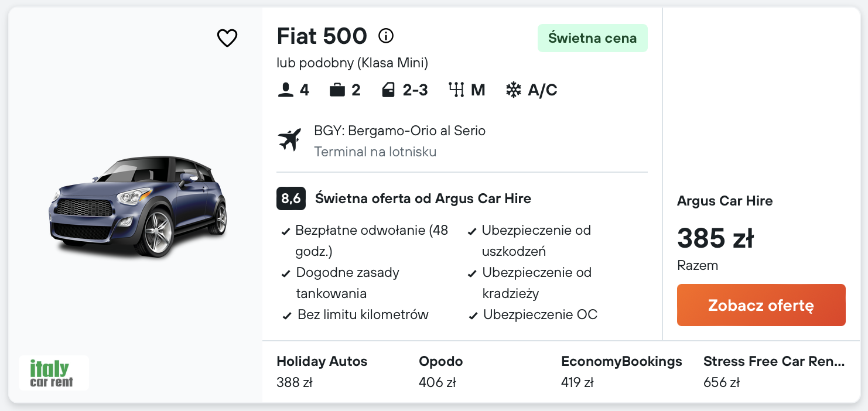Click the manual gearbox icon
This screenshot has height=411, width=868.
[456, 90]
